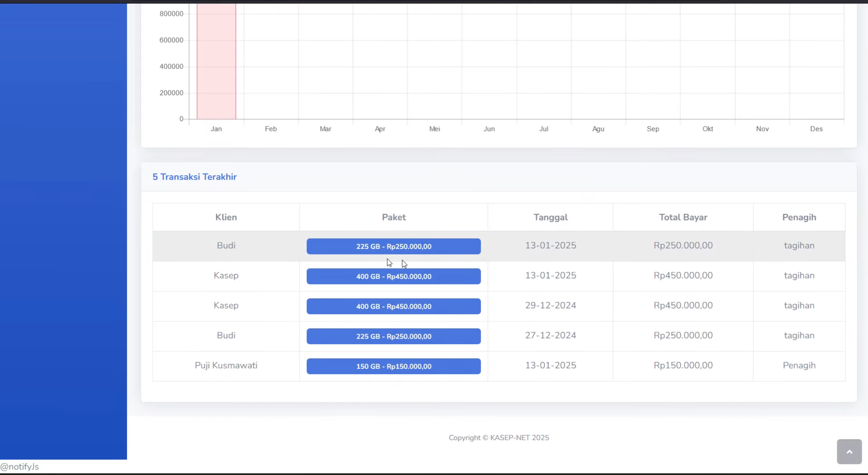The height and width of the screenshot is (475, 868).
Task: Click the Tanggal column header
Action: click(x=550, y=217)
